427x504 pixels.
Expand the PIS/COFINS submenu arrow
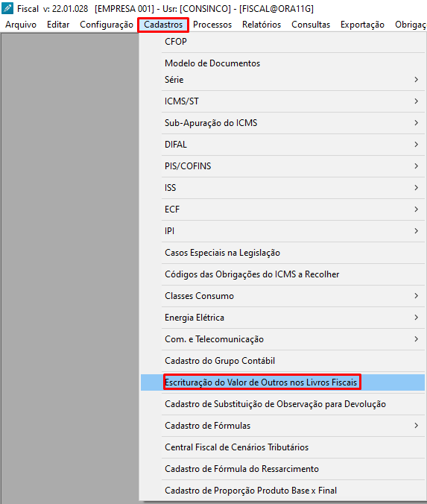pyautogui.click(x=416, y=166)
